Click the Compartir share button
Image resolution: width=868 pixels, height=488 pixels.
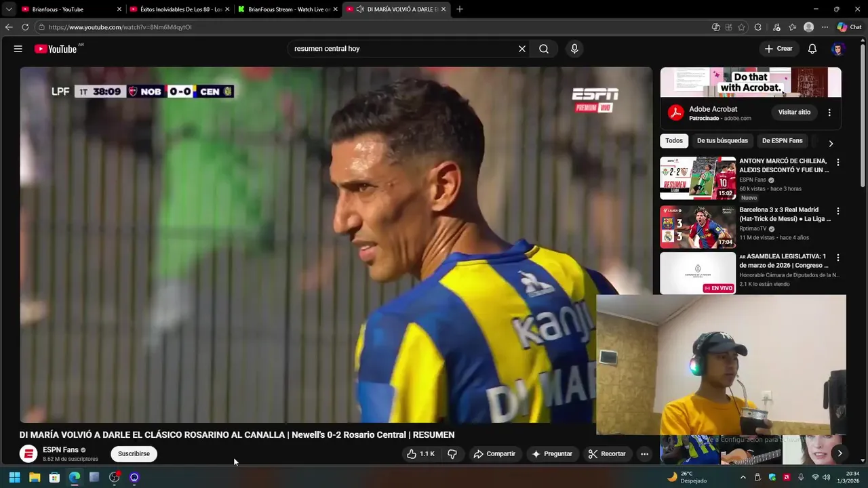pos(494,454)
